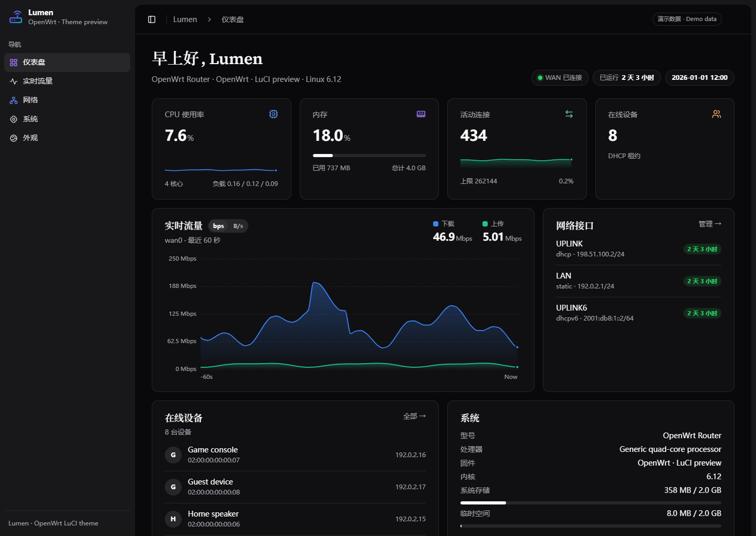Click the system gear icon in sidebar
The image size is (756, 536).
(x=14, y=119)
